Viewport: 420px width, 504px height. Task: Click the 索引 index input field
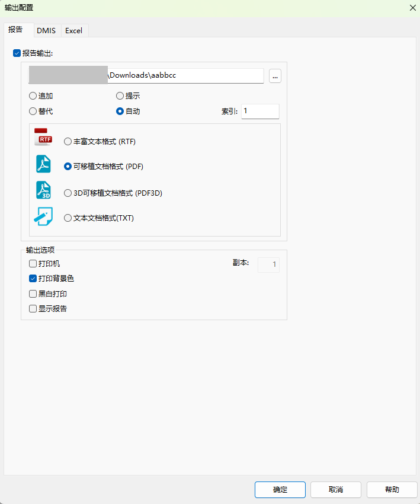[260, 111]
